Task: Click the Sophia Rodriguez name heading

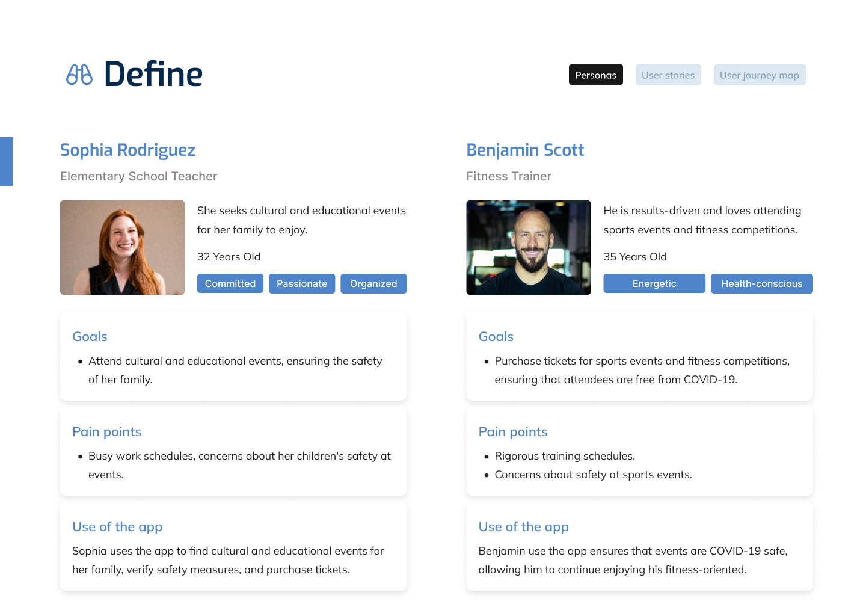Action: coord(127,150)
